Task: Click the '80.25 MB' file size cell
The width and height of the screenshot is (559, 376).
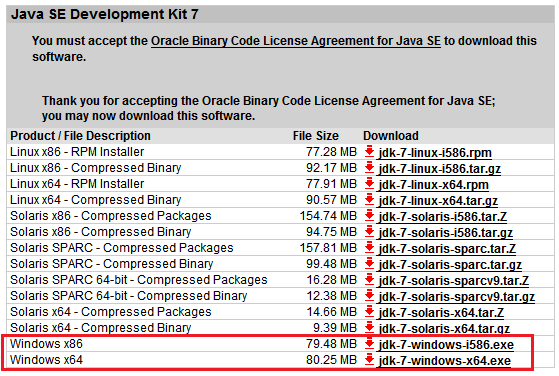Action: click(x=331, y=360)
